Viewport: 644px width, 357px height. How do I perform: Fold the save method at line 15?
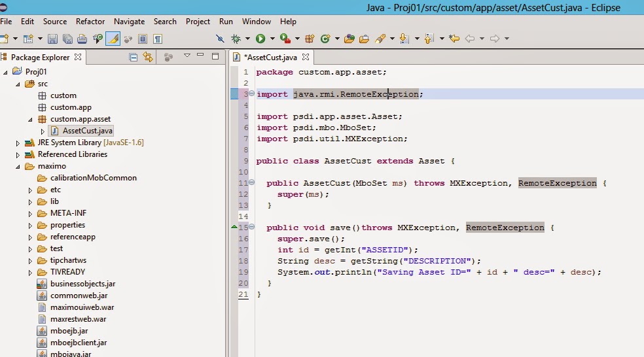tap(252, 226)
